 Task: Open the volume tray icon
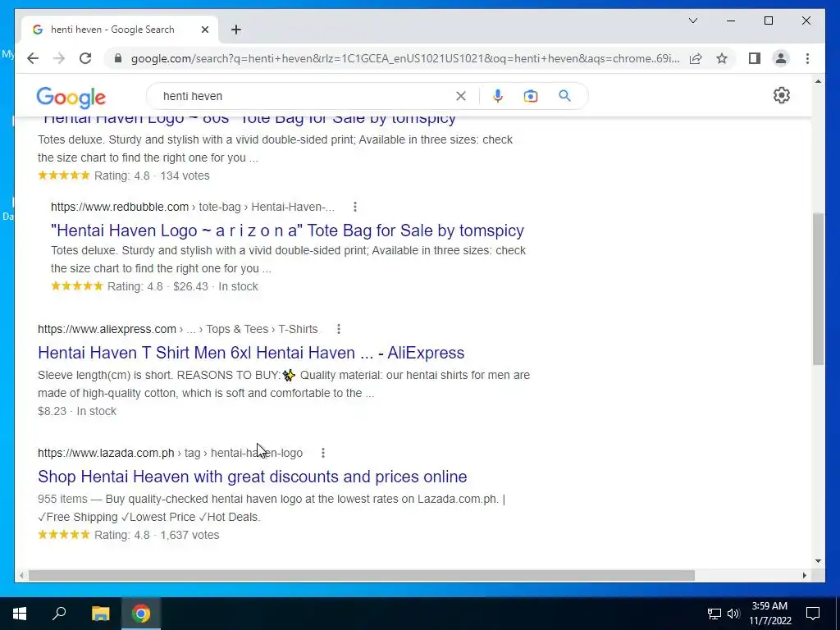click(x=733, y=614)
